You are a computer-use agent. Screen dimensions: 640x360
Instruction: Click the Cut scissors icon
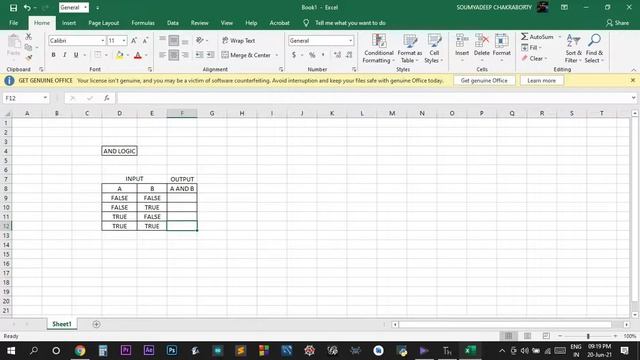[29, 37]
